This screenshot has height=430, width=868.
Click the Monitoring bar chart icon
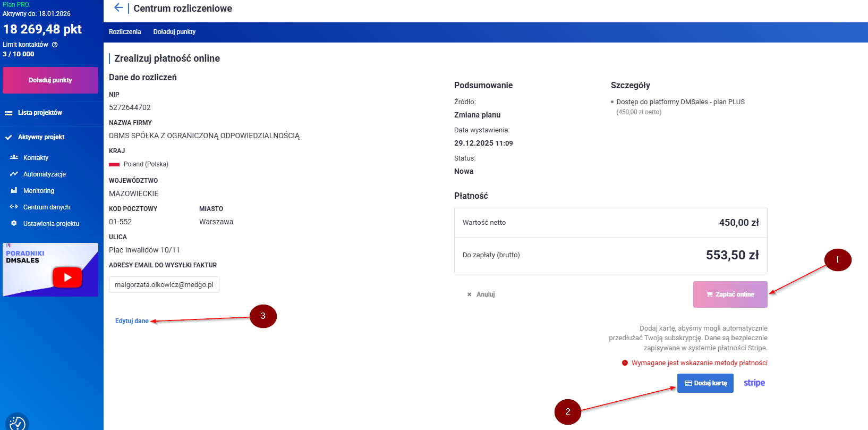tap(14, 190)
